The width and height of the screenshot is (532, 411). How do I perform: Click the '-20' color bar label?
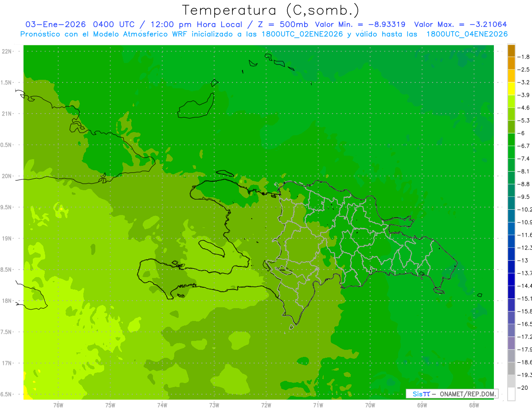[523, 388]
